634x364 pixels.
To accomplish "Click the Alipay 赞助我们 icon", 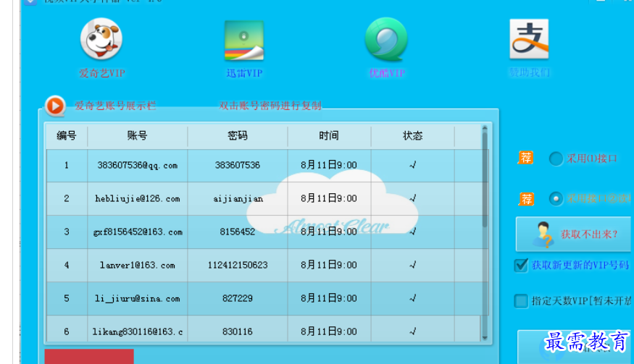I will click(529, 39).
